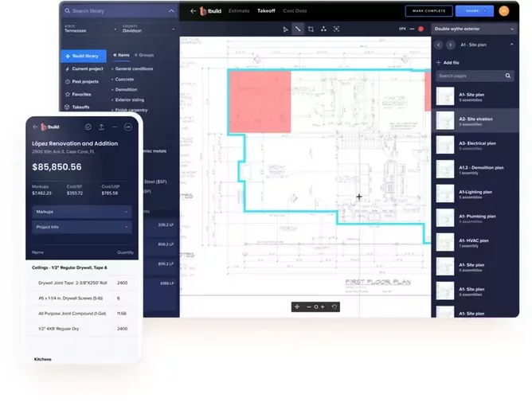Select the area rectangle tool
Image resolution: width=532 pixels, height=402 pixels.
click(x=311, y=29)
